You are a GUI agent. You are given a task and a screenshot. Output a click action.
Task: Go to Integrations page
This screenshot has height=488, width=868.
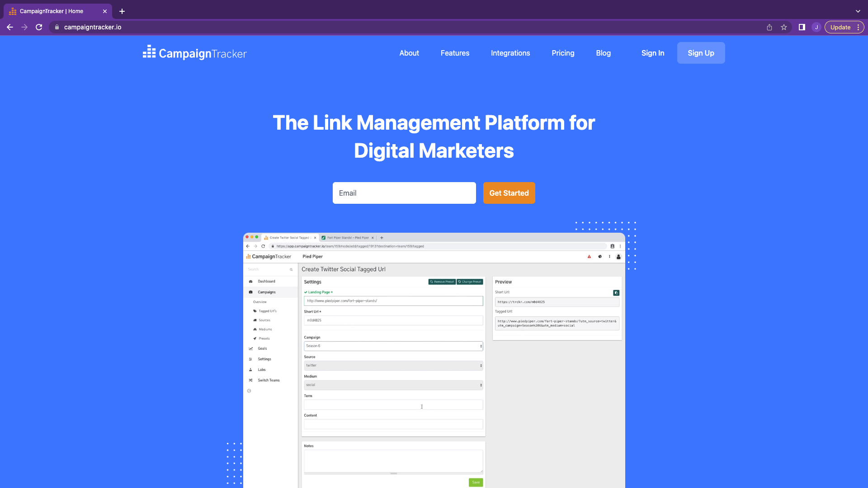(510, 53)
